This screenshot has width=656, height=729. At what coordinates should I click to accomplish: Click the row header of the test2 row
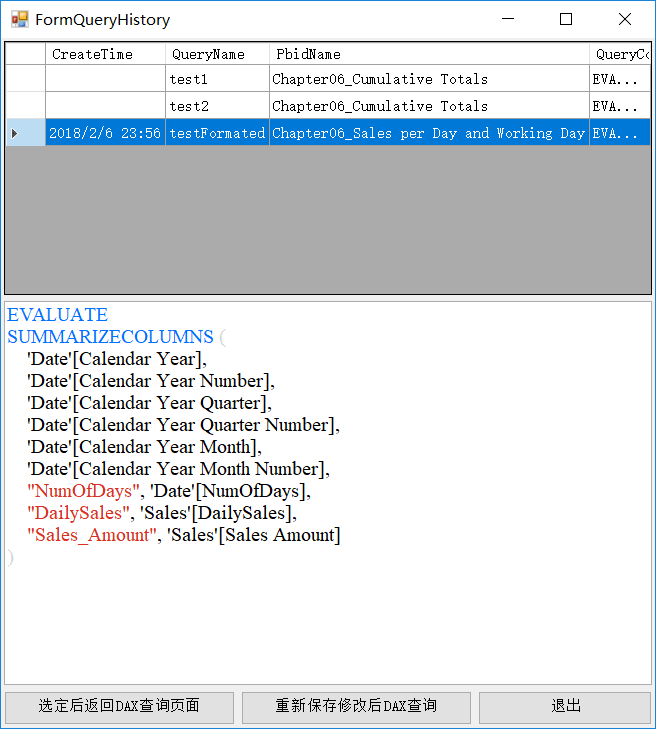click(x=26, y=106)
